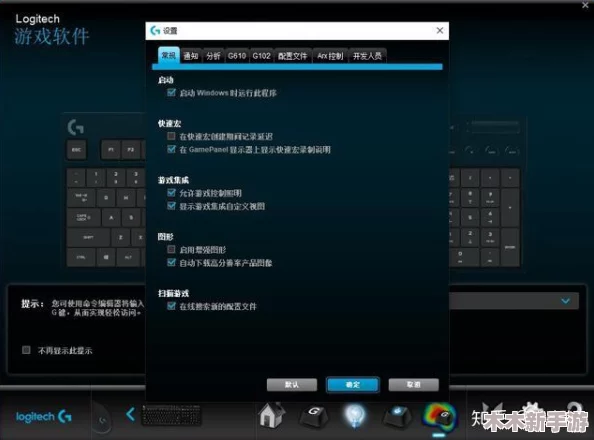Close the main Logitech window
The width and height of the screenshot is (594, 440).
(585, 5)
